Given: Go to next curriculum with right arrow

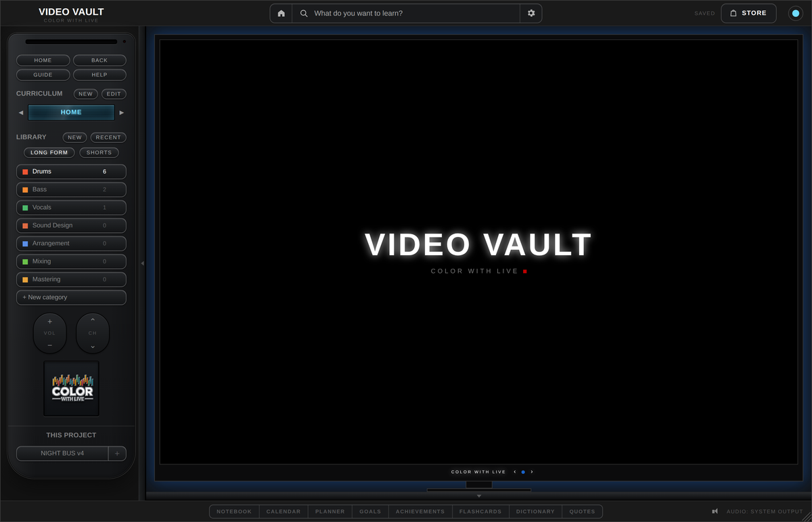Looking at the screenshot, I should 122,112.
